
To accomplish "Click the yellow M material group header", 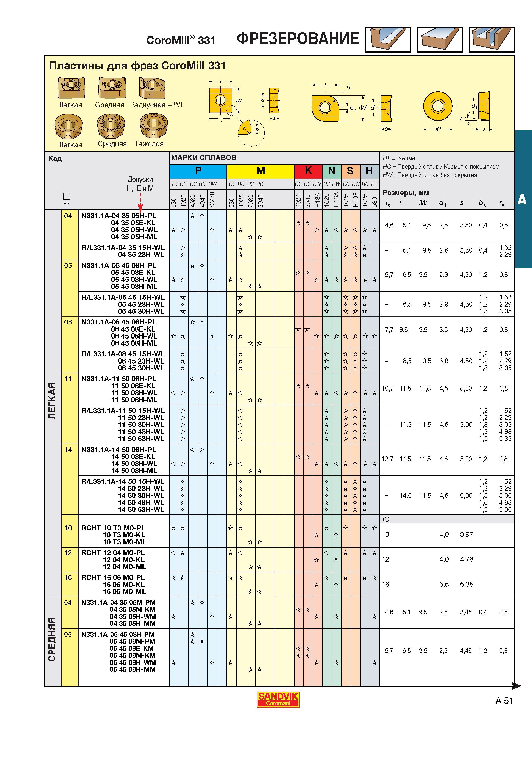I will (260, 171).
